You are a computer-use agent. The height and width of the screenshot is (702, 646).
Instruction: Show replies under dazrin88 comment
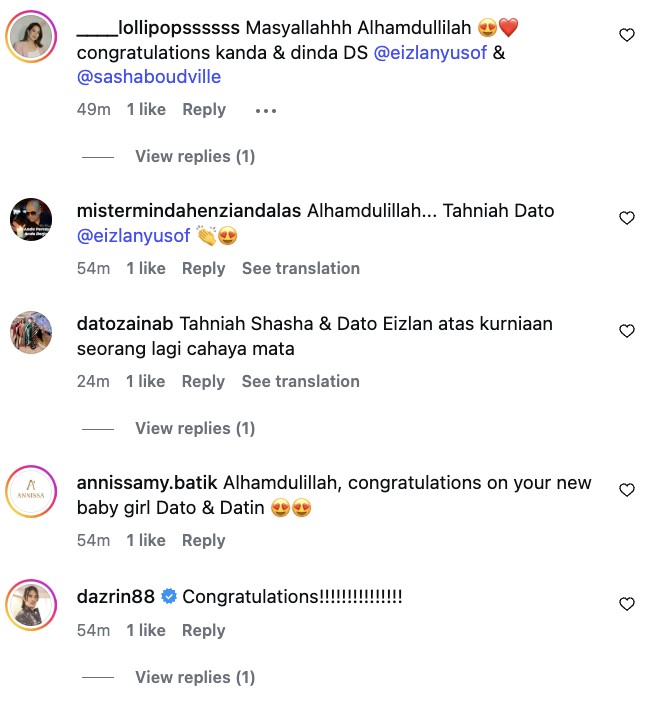(x=195, y=677)
